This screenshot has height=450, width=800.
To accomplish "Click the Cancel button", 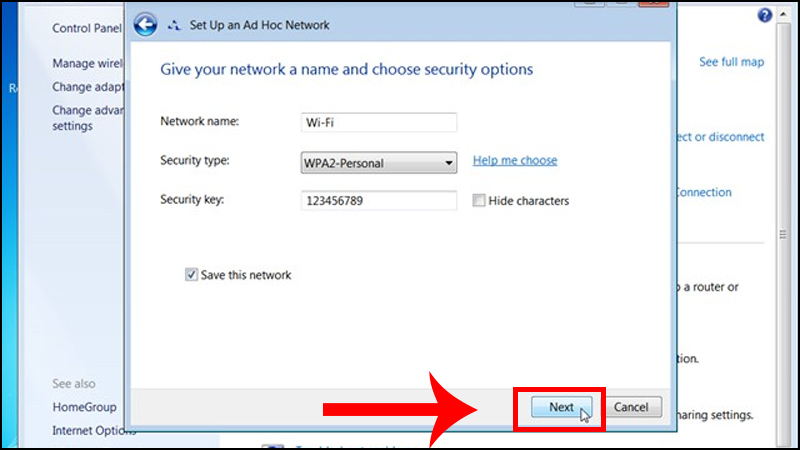I will (x=631, y=407).
